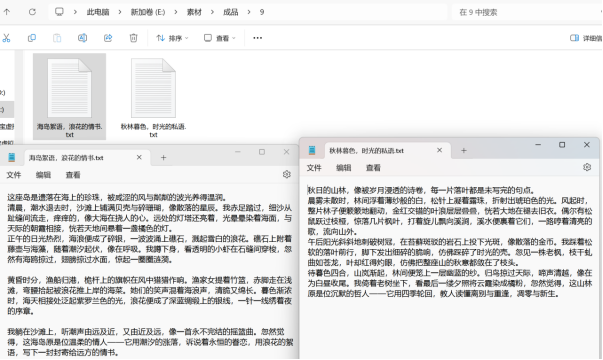Screen dimensions: 603x360
Task: Click the Rename icon in the Explorer toolbar
Action: click(82, 38)
